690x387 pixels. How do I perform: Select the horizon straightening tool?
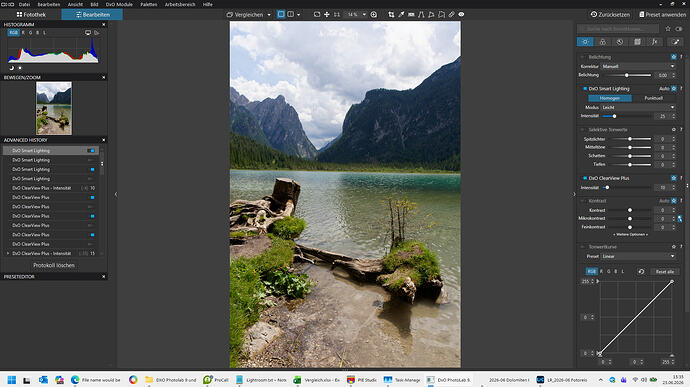(411, 15)
